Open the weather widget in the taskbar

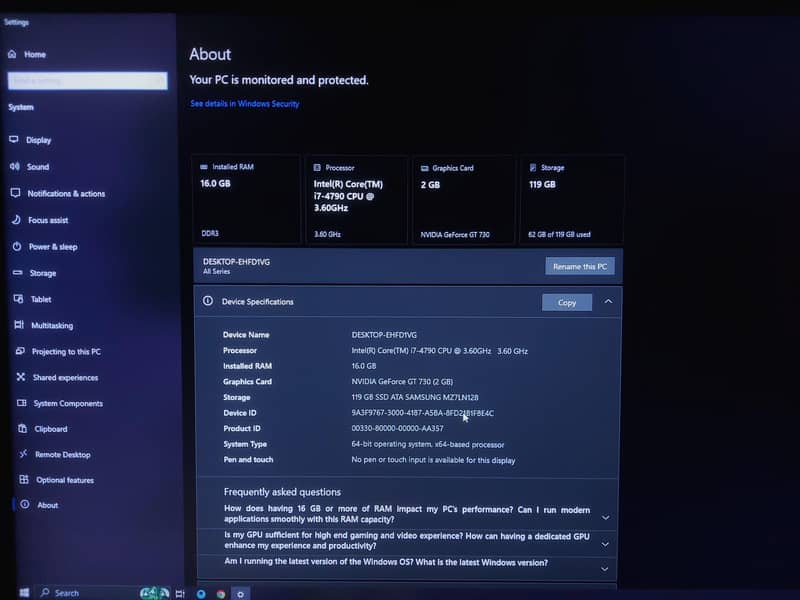pos(150,593)
